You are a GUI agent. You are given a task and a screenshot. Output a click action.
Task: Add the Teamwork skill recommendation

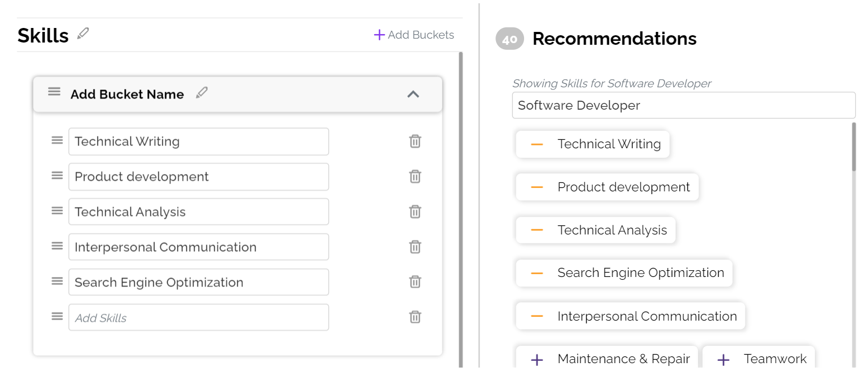click(723, 359)
